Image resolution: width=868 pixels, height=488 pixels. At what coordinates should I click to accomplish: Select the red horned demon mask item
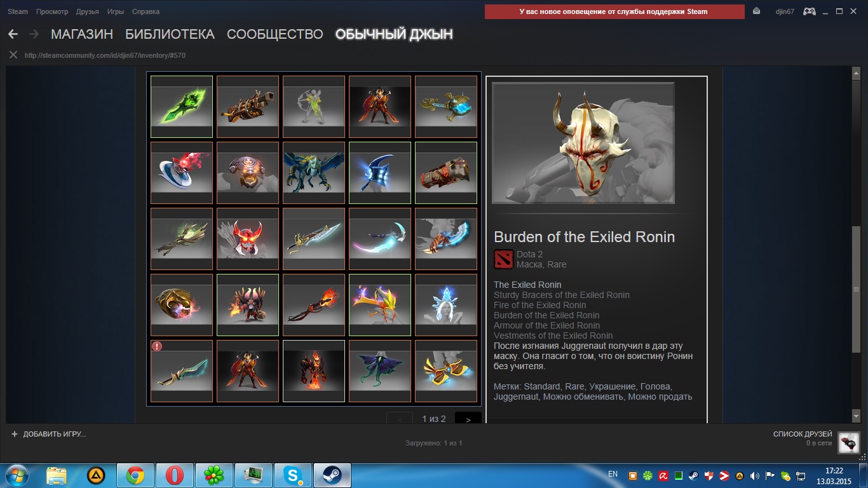click(x=248, y=239)
